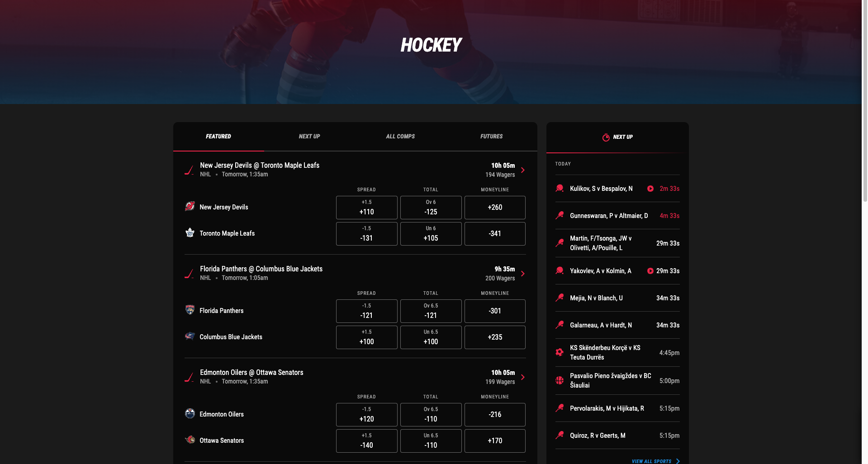Open Kulikov, S v Bespalov, N match
The height and width of the screenshot is (464, 868).
click(617, 189)
